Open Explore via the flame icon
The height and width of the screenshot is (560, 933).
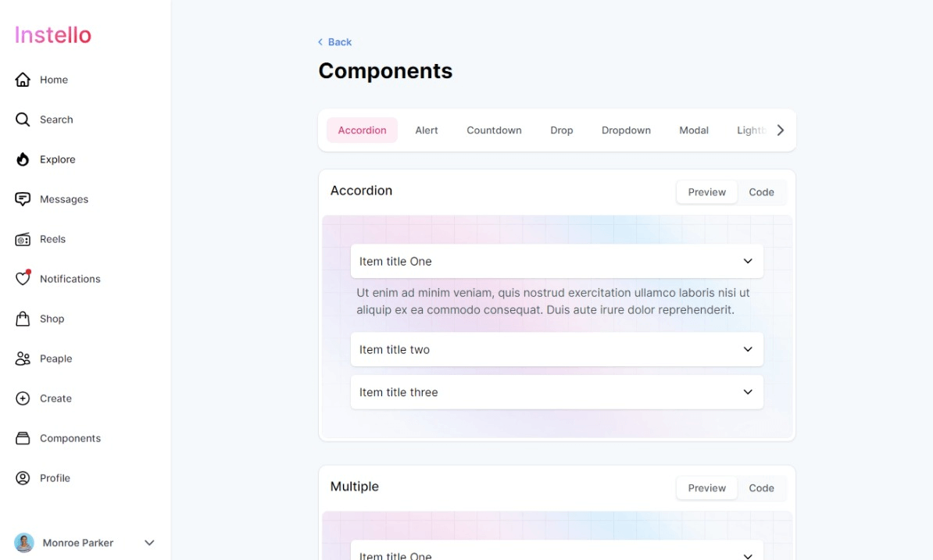click(x=23, y=159)
